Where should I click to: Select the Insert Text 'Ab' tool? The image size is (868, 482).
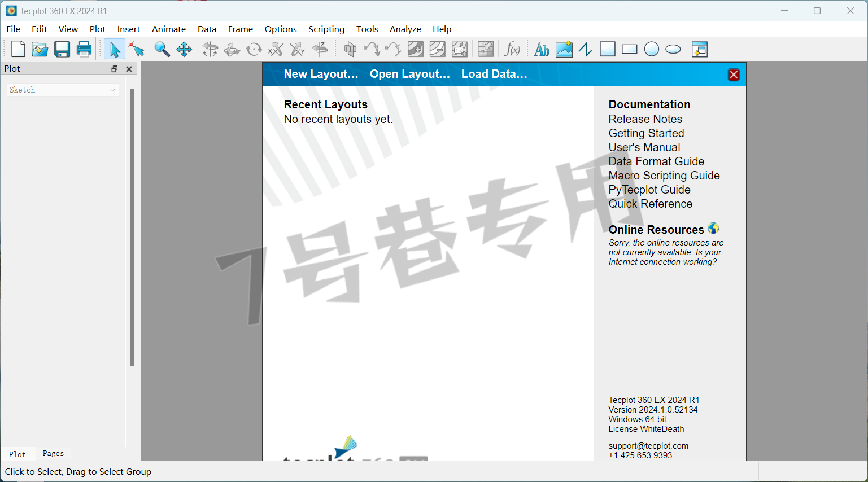click(x=542, y=50)
